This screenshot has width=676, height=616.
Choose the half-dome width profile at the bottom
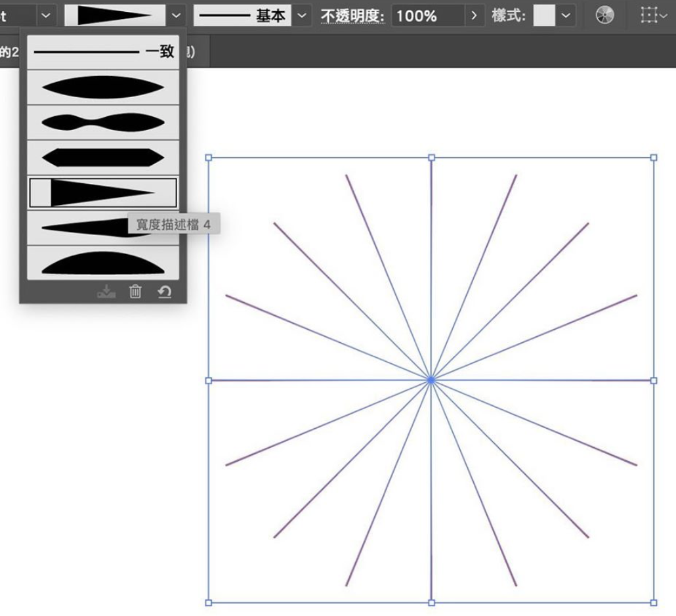(x=103, y=263)
